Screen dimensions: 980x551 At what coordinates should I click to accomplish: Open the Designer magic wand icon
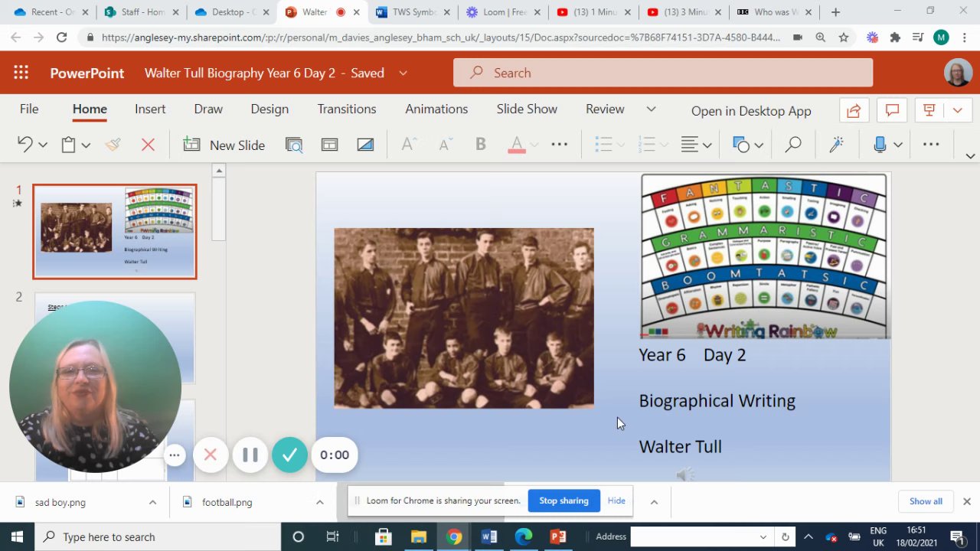tap(836, 145)
